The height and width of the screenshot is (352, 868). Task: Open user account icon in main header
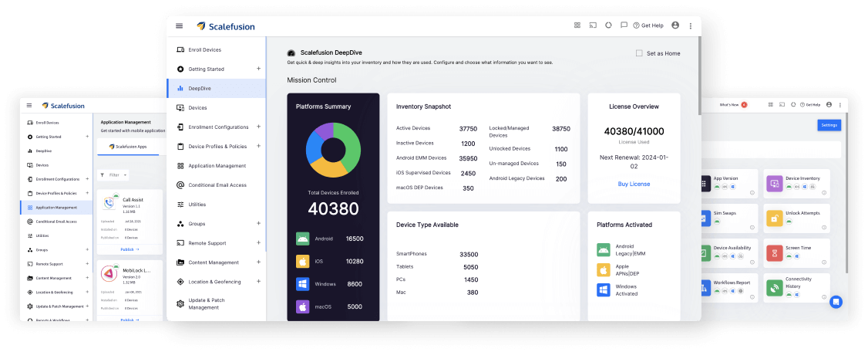click(x=675, y=25)
